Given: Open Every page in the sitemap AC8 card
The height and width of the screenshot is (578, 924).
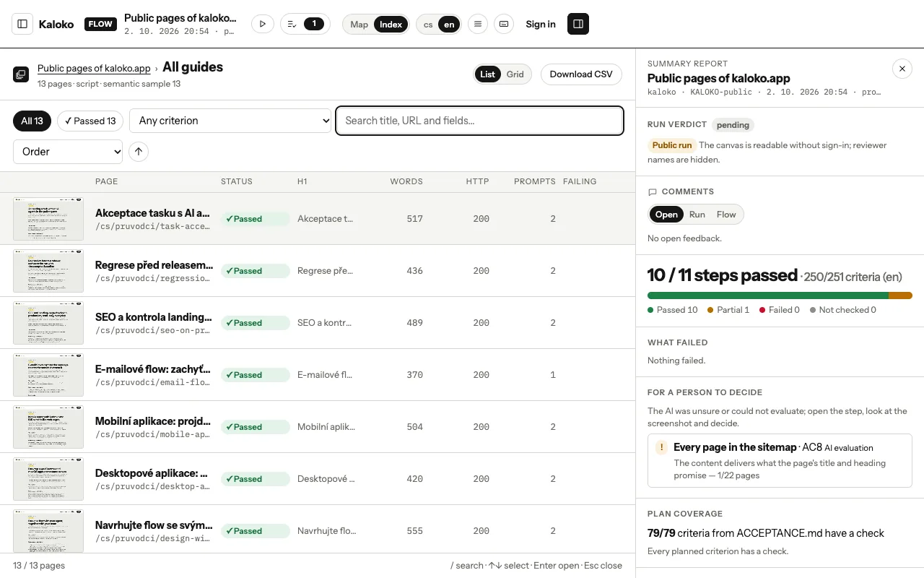Looking at the screenshot, I should point(780,461).
